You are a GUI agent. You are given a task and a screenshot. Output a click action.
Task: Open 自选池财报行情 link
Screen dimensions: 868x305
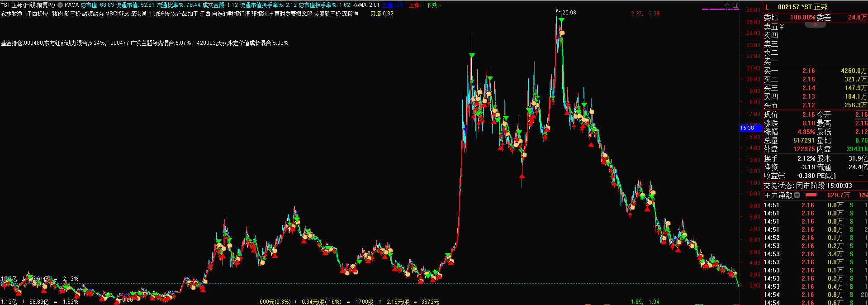231,14
